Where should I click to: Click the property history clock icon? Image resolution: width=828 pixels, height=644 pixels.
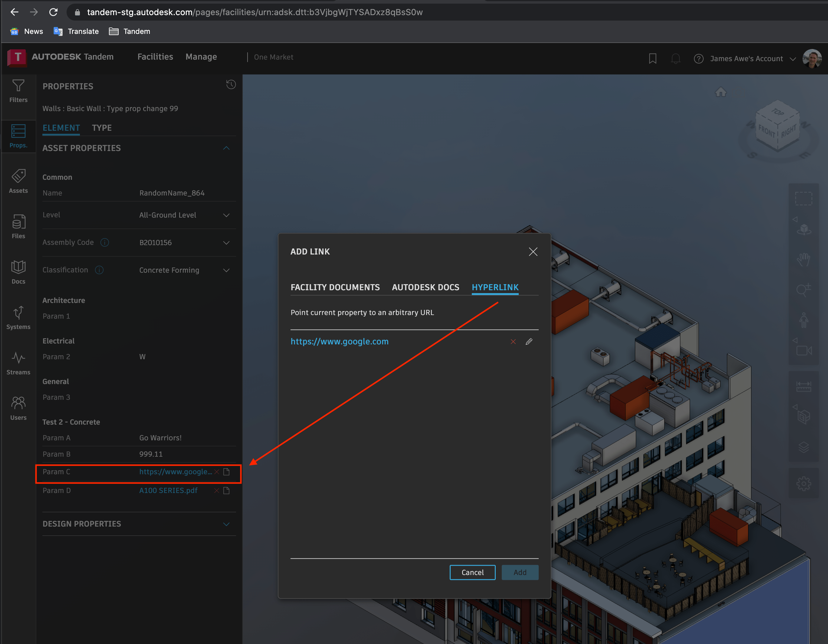[231, 84]
